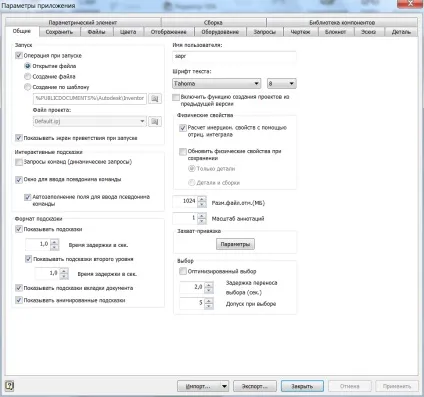424x397 pixels.
Task: Click the 'Импорт...' button
Action: point(198,386)
